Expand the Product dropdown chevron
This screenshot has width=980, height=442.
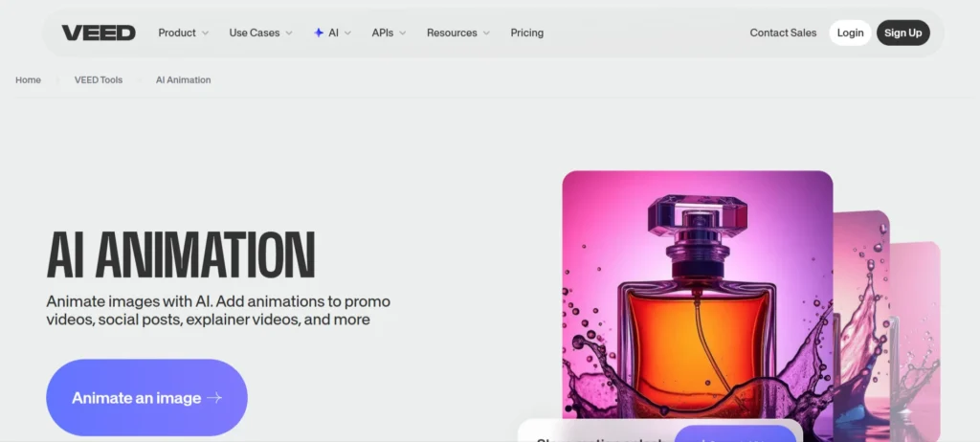coord(205,33)
